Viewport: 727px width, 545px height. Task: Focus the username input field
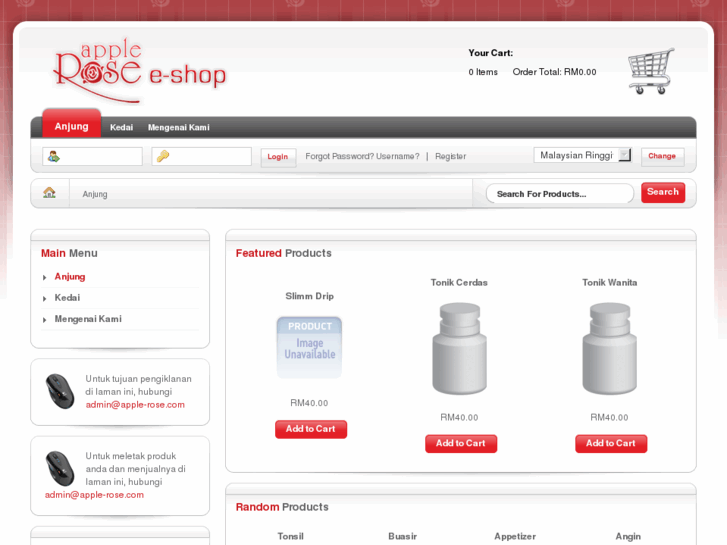pyautogui.click(x=92, y=156)
